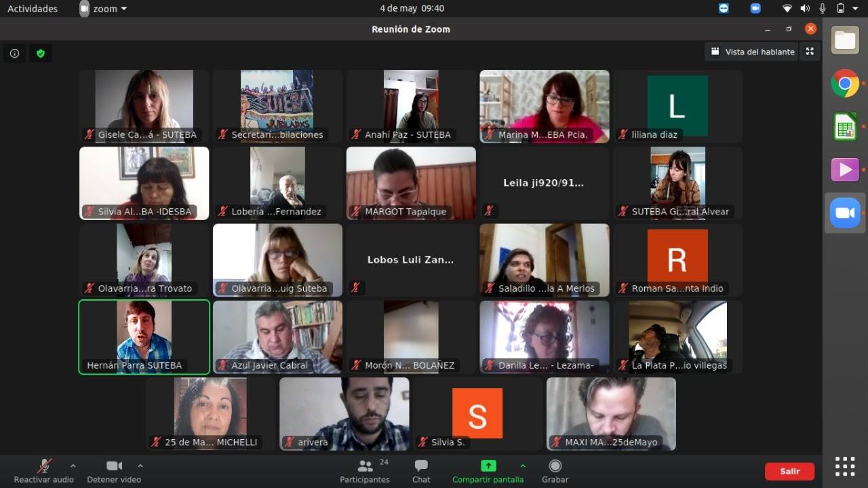
Task: Open the meeting information icon
Action: [x=14, y=53]
